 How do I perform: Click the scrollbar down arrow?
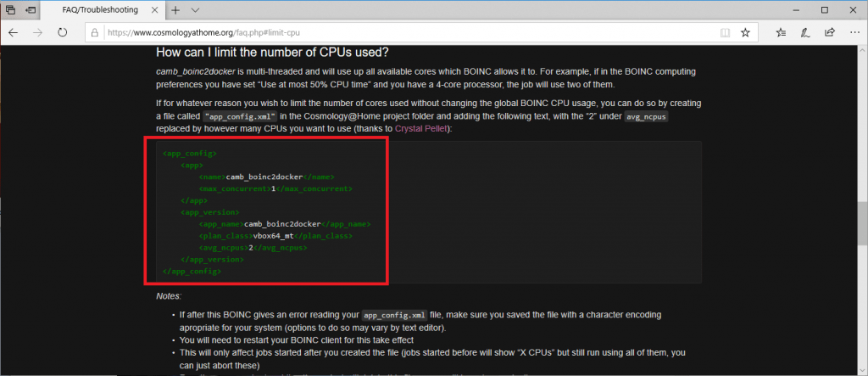click(861, 370)
